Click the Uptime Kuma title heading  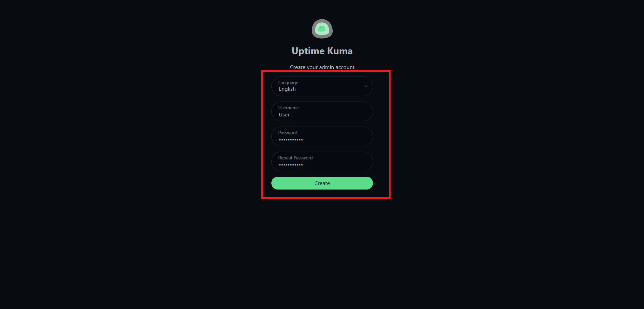click(x=322, y=51)
